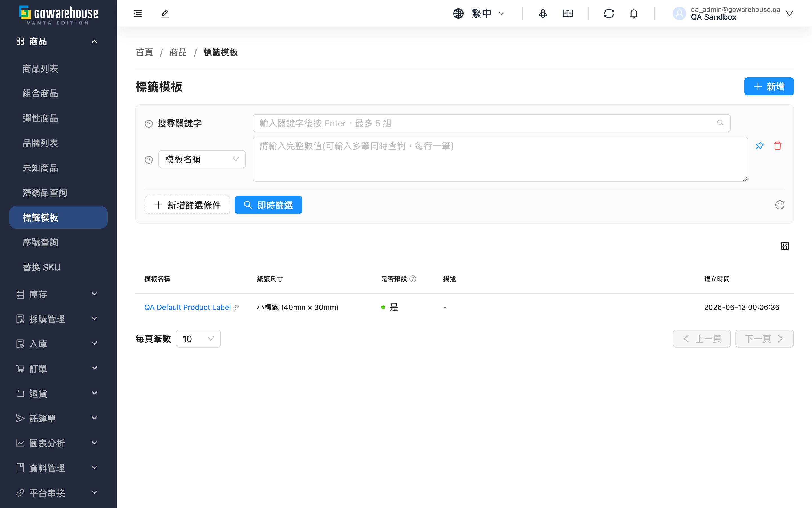Go to 序號查詢 in sidebar

58,242
